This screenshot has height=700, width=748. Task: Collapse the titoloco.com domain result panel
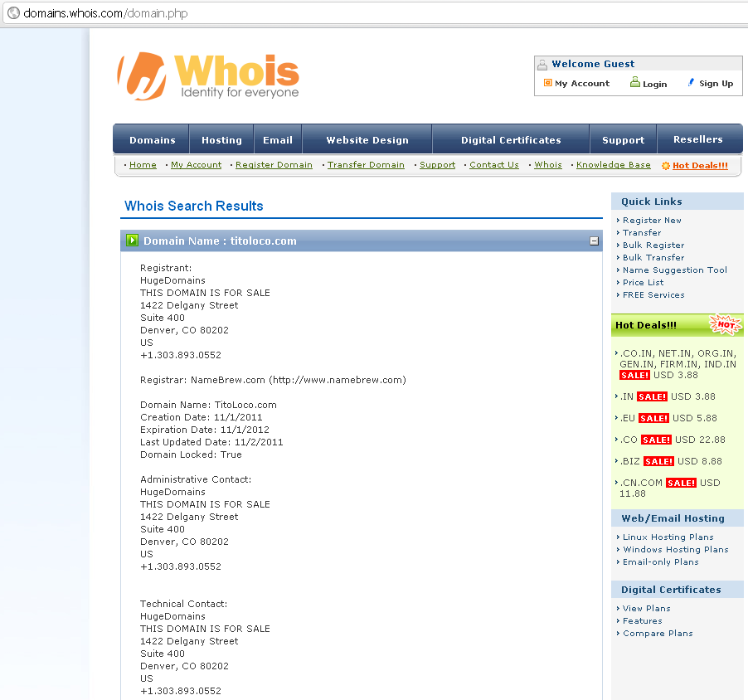[x=594, y=241]
